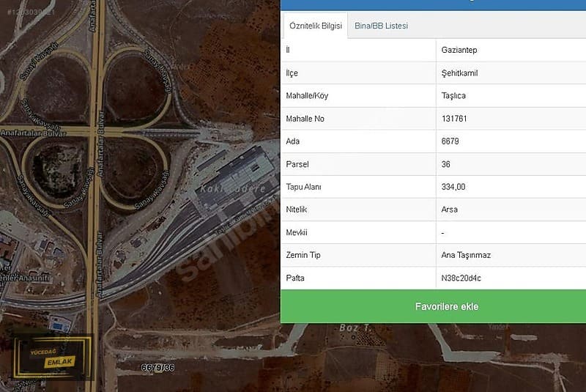Click the blue panel header bar

point(433,4)
